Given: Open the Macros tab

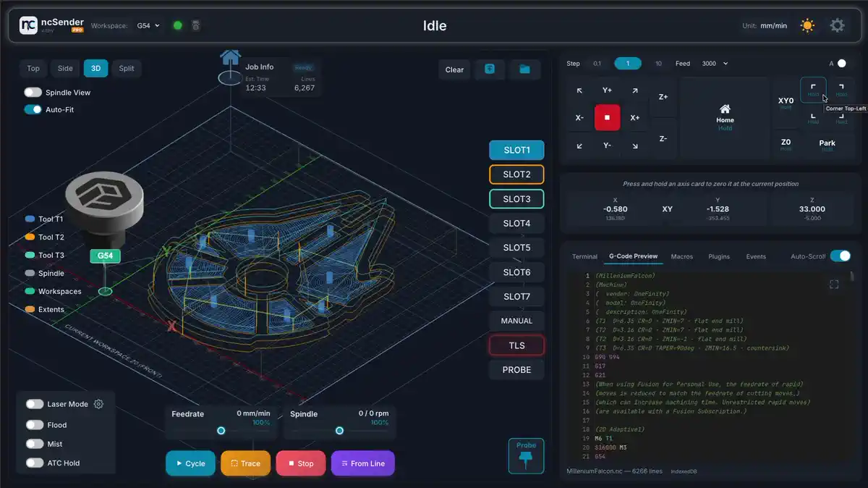Looking at the screenshot, I should pyautogui.click(x=682, y=256).
